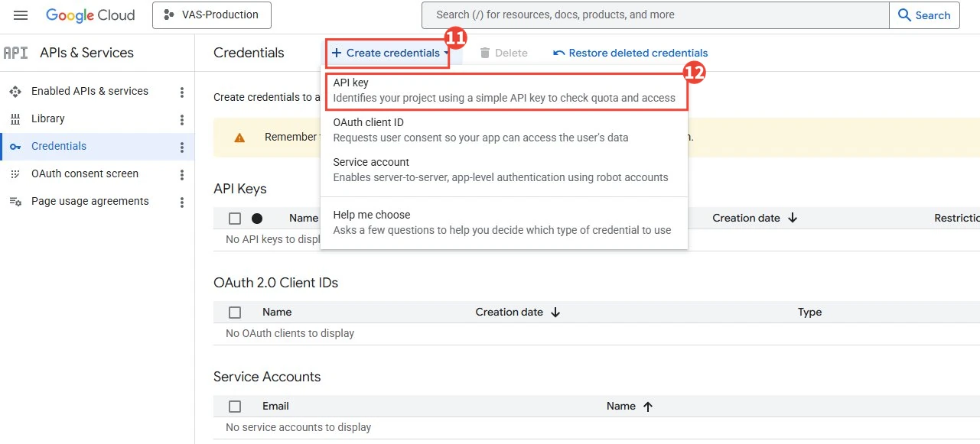The image size is (980, 444).
Task: Click the Enabled APIs & services icon
Action: [x=15, y=92]
